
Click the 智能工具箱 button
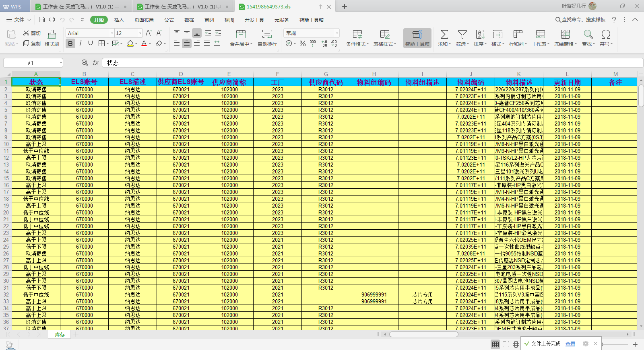[417, 38]
